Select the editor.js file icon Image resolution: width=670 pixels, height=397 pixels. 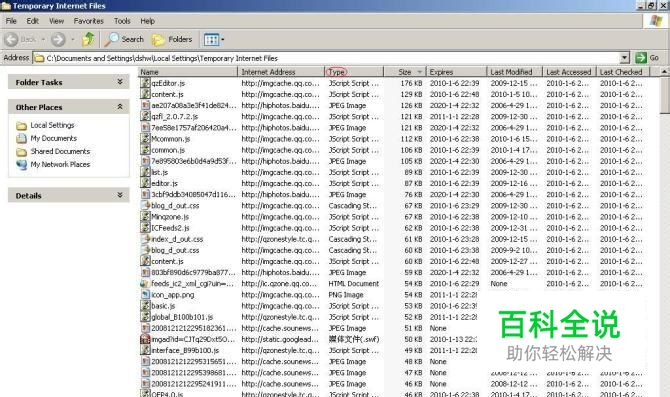pos(145,183)
